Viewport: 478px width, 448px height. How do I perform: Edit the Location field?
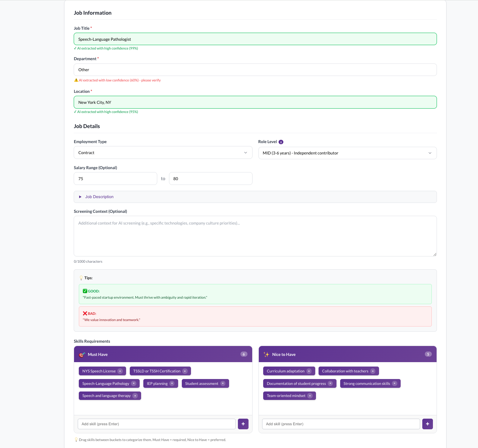click(x=255, y=102)
